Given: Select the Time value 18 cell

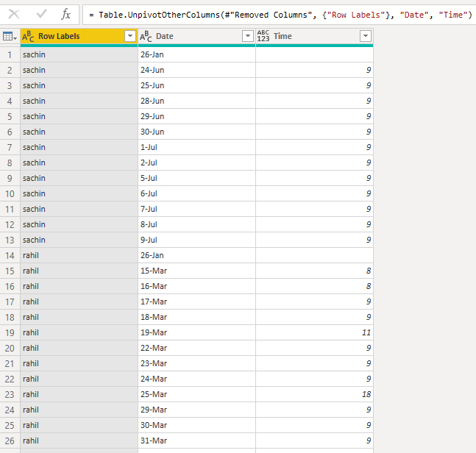Looking at the screenshot, I should click(x=314, y=395).
